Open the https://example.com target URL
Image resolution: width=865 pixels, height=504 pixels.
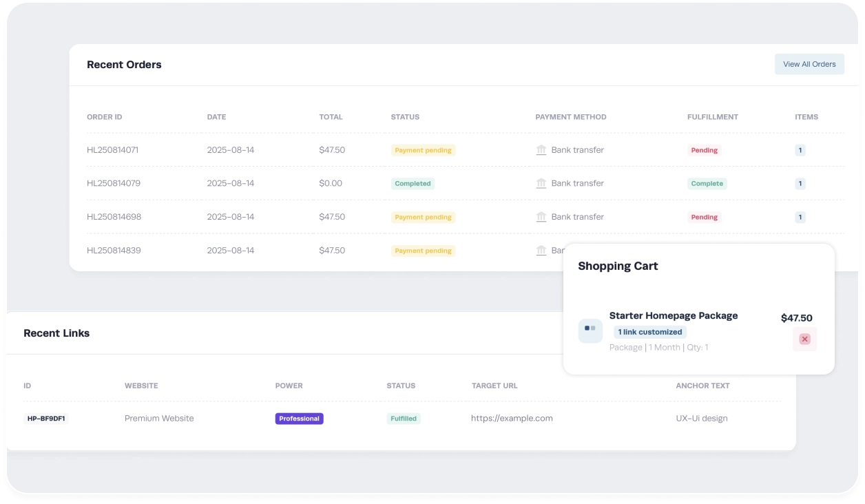point(512,418)
